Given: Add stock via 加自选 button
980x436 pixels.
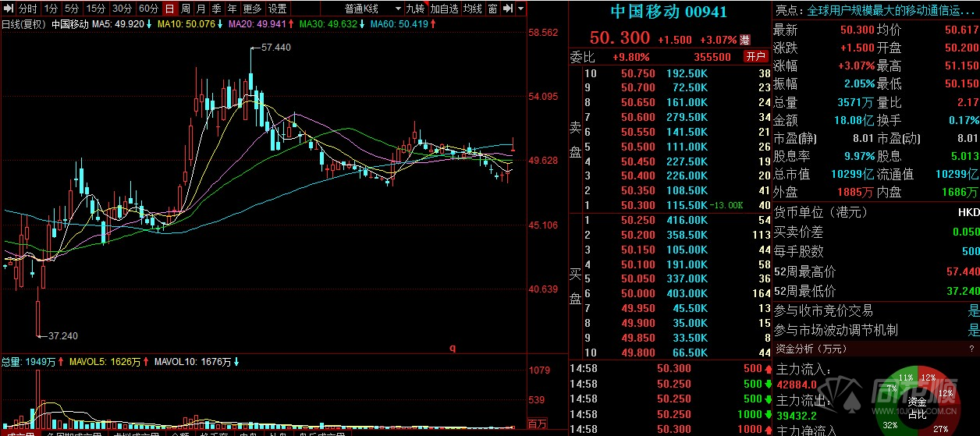Looking at the screenshot, I should [444, 9].
